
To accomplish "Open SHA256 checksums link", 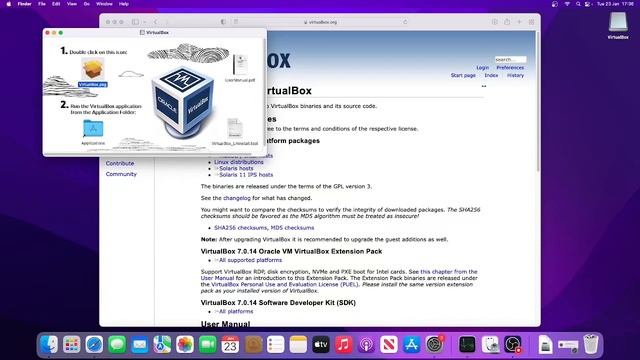I will [240, 228].
